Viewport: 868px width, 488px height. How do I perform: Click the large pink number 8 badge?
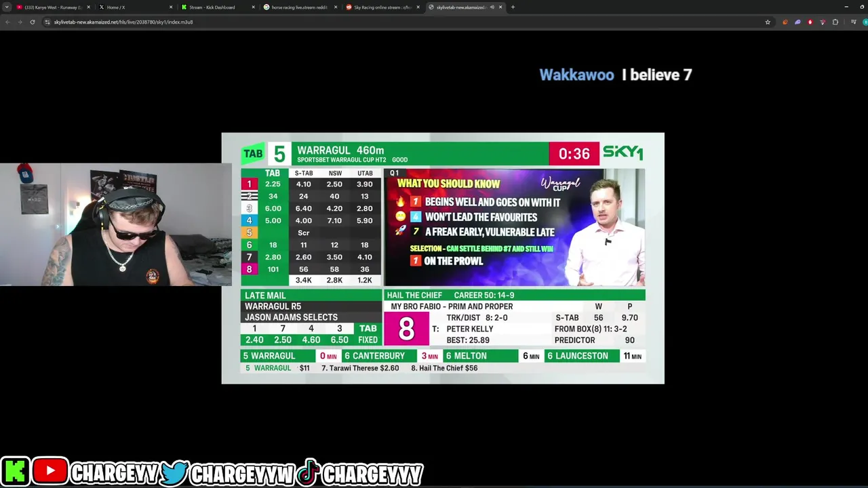coord(406,329)
